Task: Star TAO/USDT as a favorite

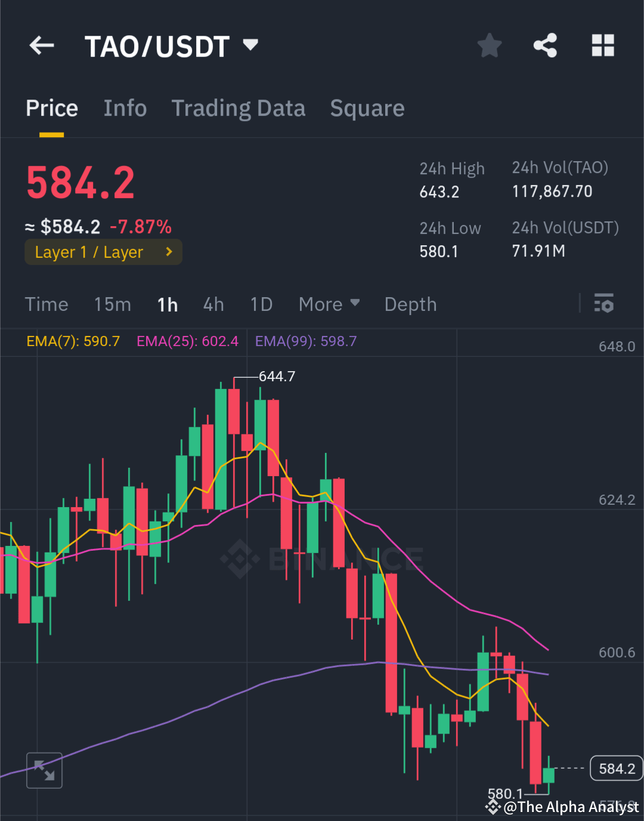Action: (489, 45)
